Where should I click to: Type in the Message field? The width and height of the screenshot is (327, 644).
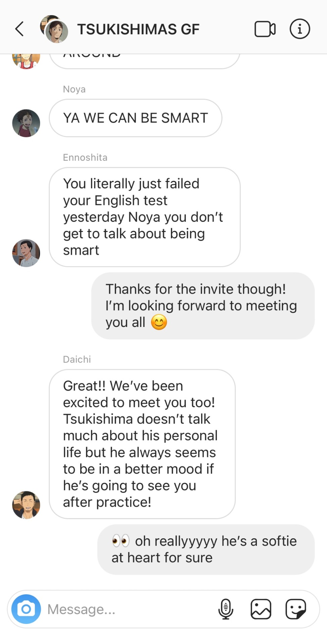128,609
